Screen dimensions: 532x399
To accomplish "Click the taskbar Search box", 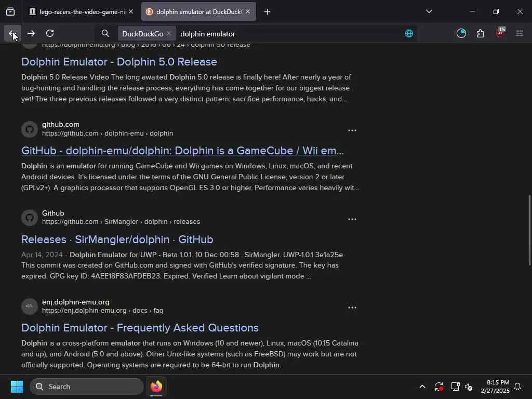I will 87,387.
